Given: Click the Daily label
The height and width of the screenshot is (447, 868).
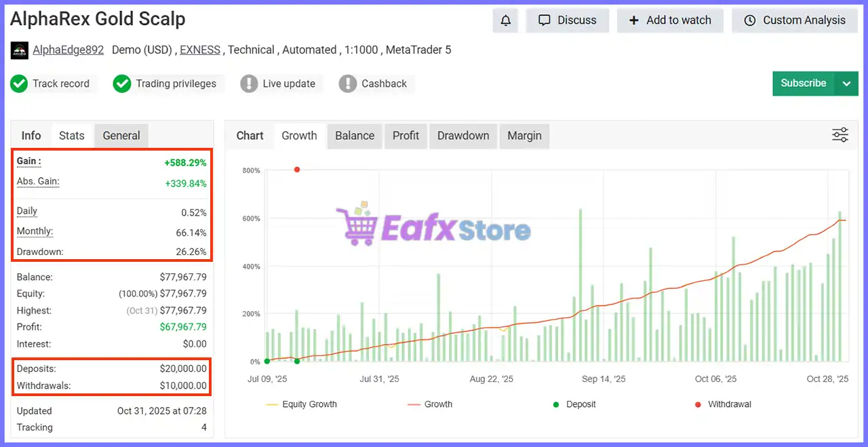Looking at the screenshot, I should click(27, 212).
